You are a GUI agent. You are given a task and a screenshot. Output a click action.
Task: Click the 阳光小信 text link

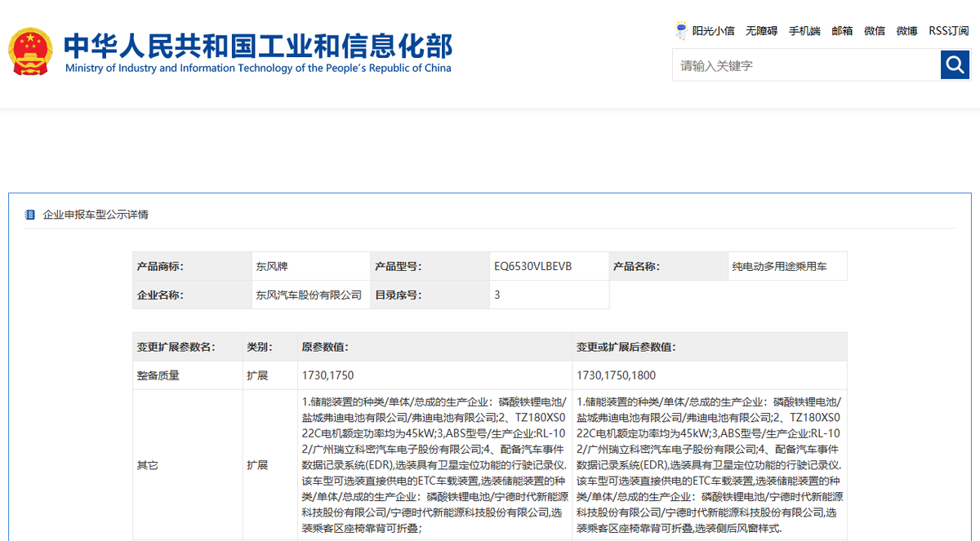713,31
